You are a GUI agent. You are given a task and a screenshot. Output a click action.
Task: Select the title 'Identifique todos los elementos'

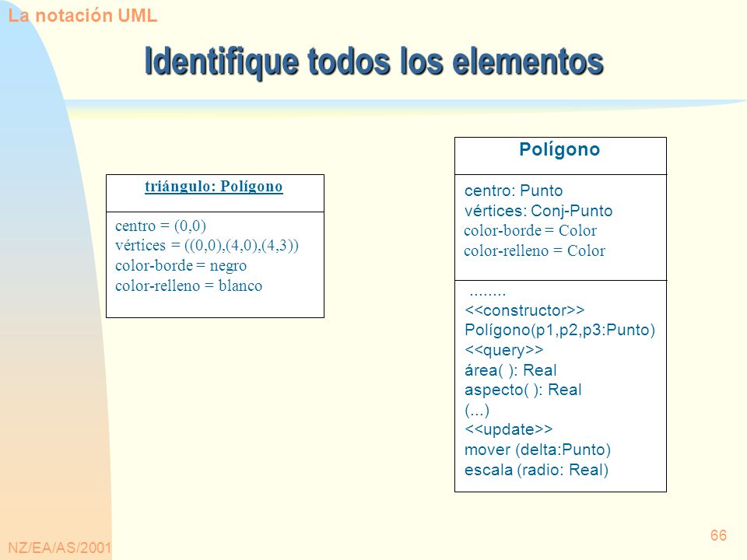click(x=374, y=62)
